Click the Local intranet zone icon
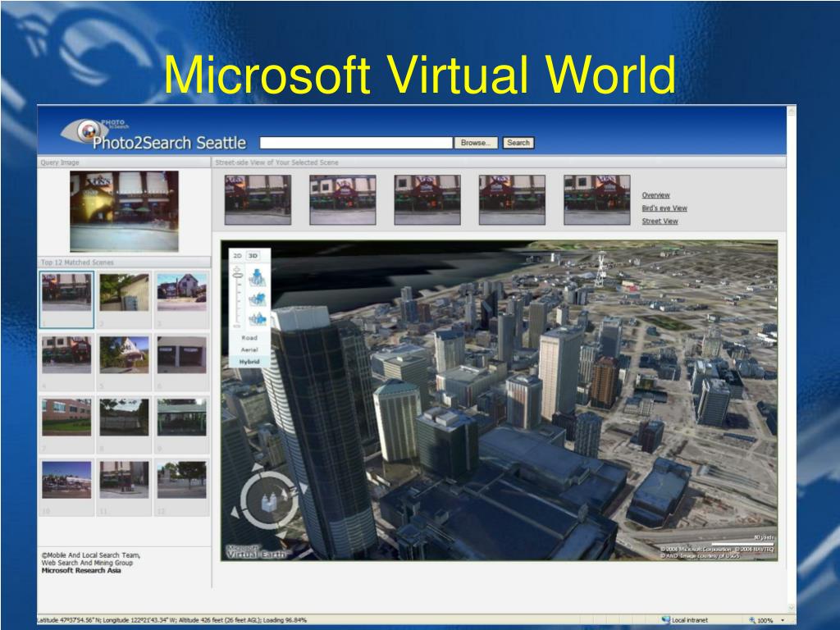 pyautogui.click(x=666, y=620)
